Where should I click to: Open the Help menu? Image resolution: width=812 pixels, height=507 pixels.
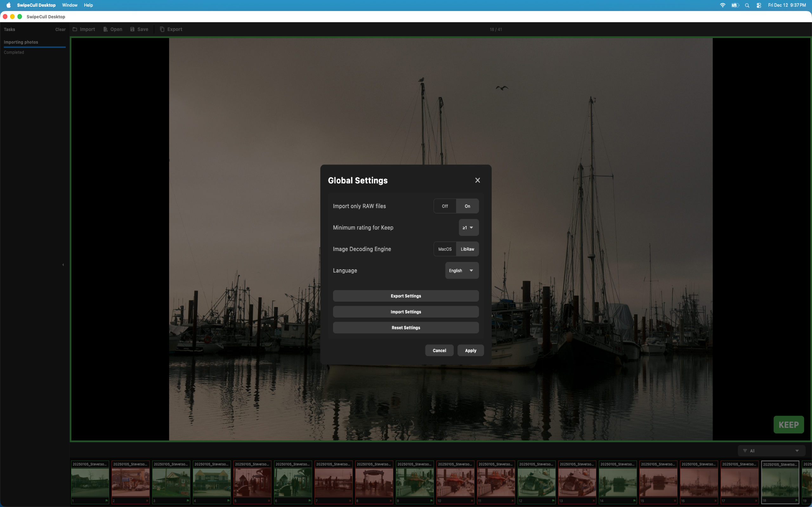coord(88,5)
